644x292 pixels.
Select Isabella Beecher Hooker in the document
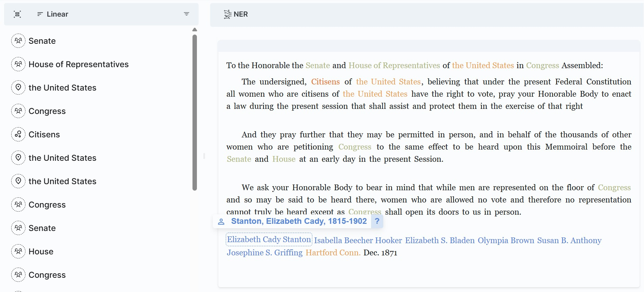click(358, 240)
